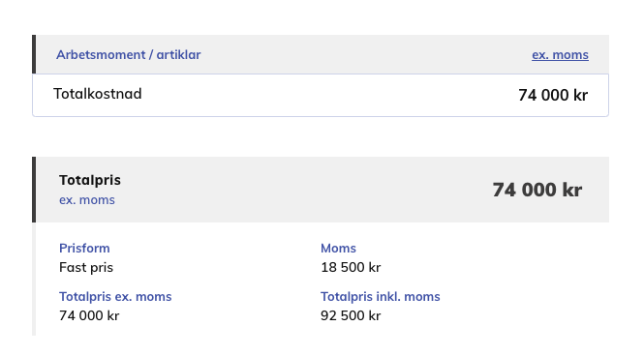644x356 pixels.
Task: Select the Moms label
Action: 338,248
